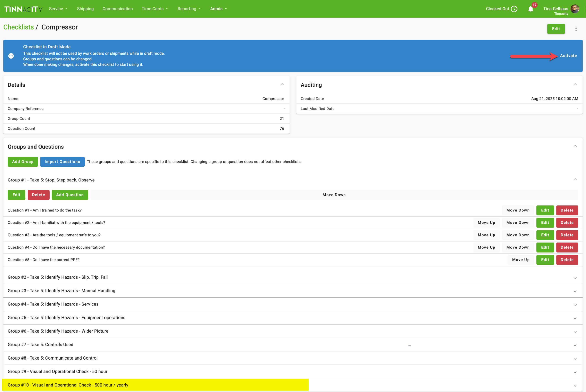
Task: Open the Time Cards menu
Action: tap(155, 9)
